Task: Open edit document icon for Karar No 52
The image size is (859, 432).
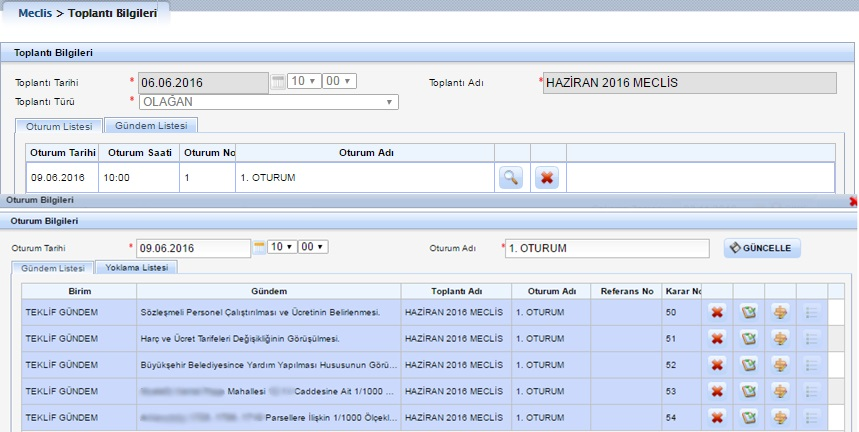Action: pyautogui.click(x=748, y=365)
